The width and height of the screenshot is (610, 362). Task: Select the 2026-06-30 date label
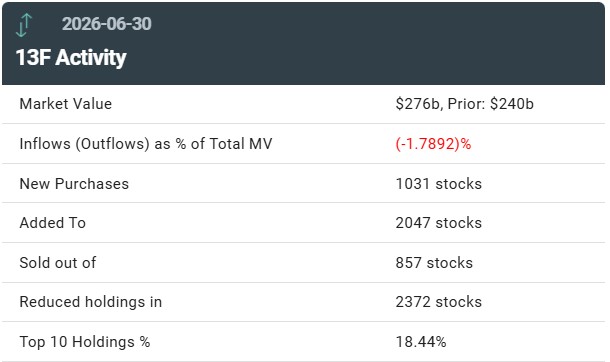[x=107, y=24]
